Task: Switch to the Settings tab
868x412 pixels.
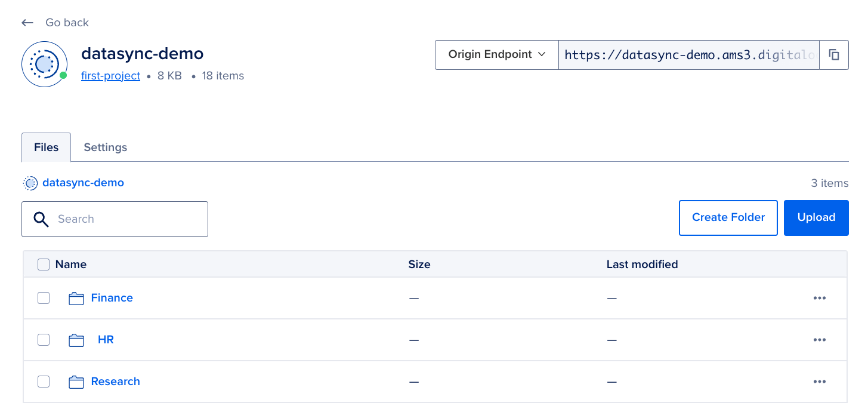Action: (x=105, y=147)
